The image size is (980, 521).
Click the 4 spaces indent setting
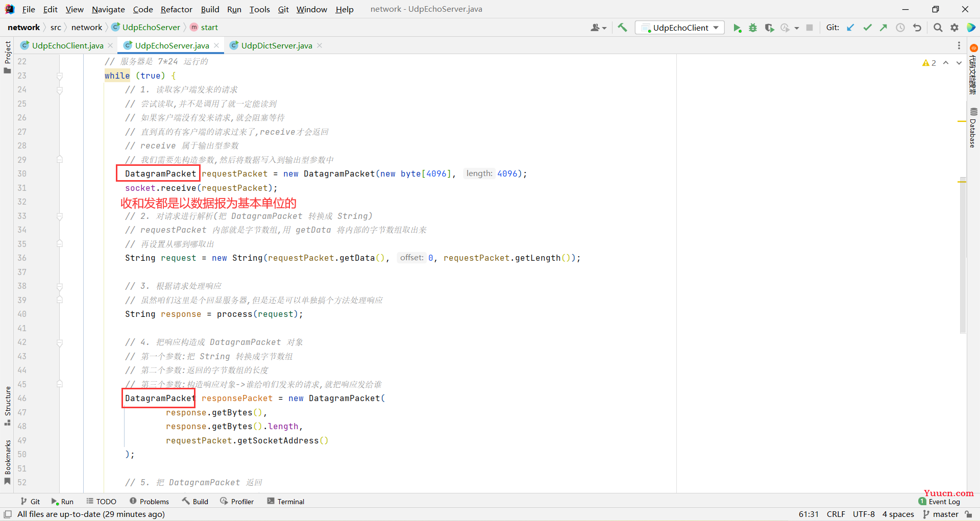click(x=898, y=514)
